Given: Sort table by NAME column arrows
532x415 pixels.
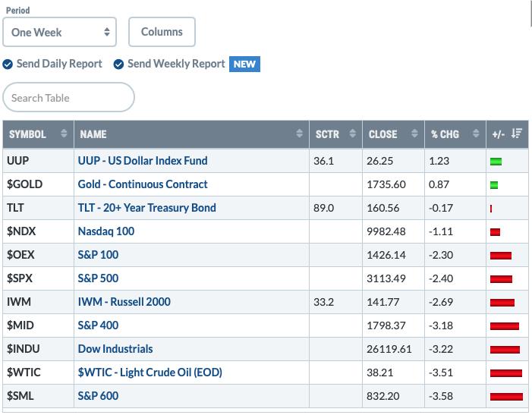Looking at the screenshot, I should tap(299, 134).
